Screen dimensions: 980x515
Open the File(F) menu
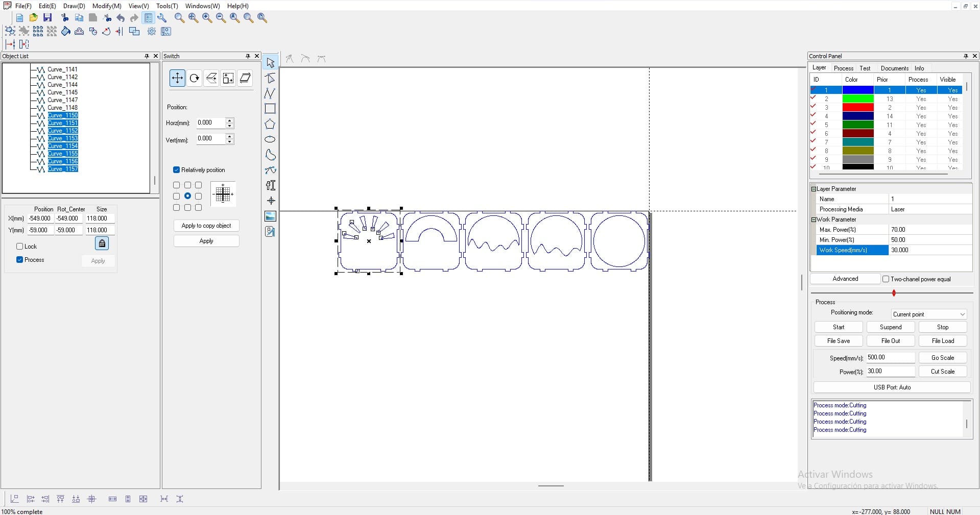click(x=23, y=6)
